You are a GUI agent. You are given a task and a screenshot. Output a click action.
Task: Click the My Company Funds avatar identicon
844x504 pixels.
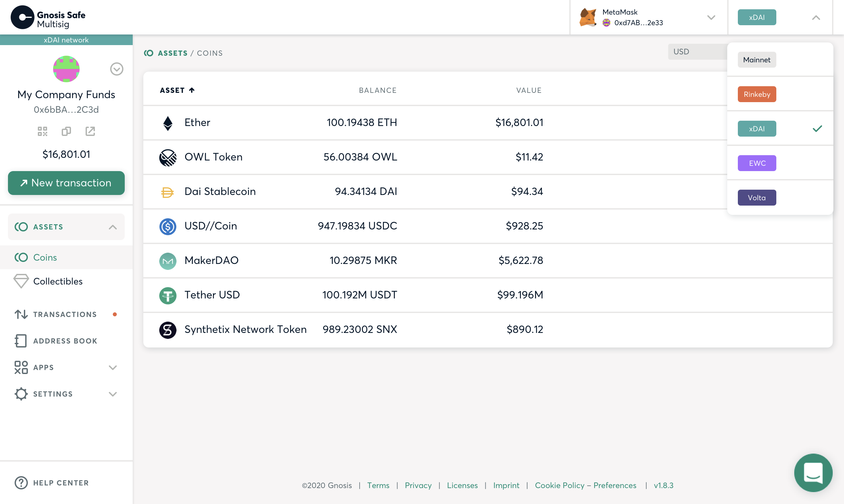(66, 69)
